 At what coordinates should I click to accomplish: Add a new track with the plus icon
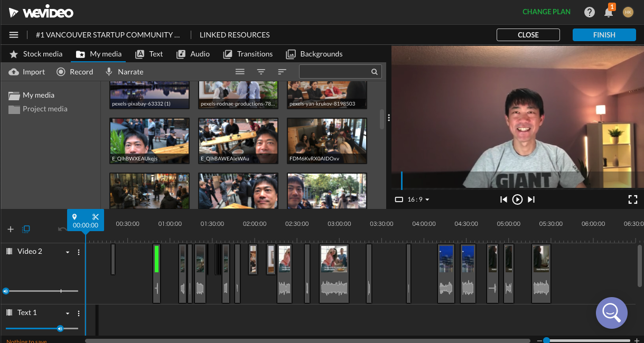[10, 229]
